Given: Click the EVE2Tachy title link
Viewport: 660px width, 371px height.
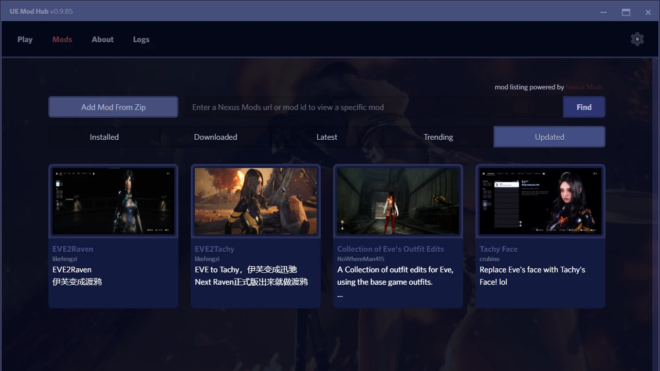Looking at the screenshot, I should coord(214,249).
